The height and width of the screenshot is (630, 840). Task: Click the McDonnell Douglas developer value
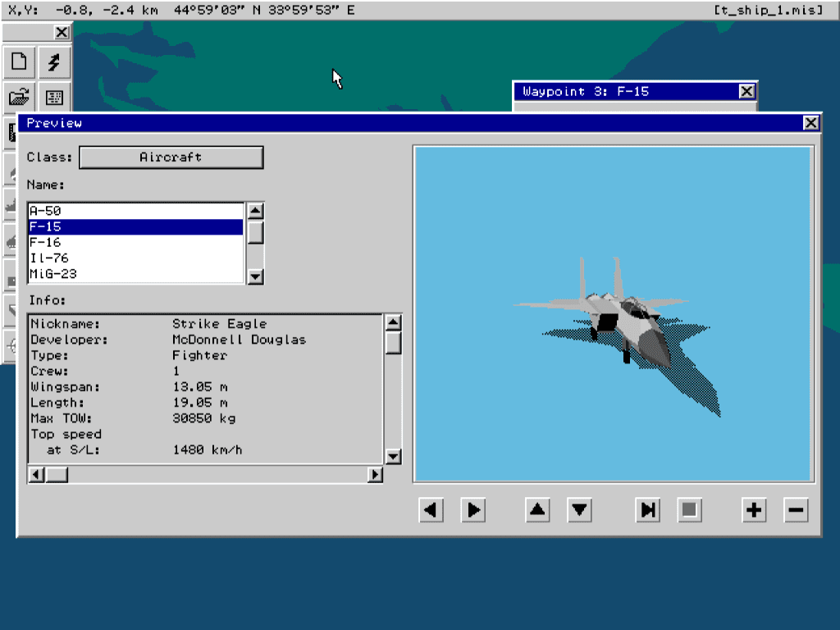[x=239, y=340]
